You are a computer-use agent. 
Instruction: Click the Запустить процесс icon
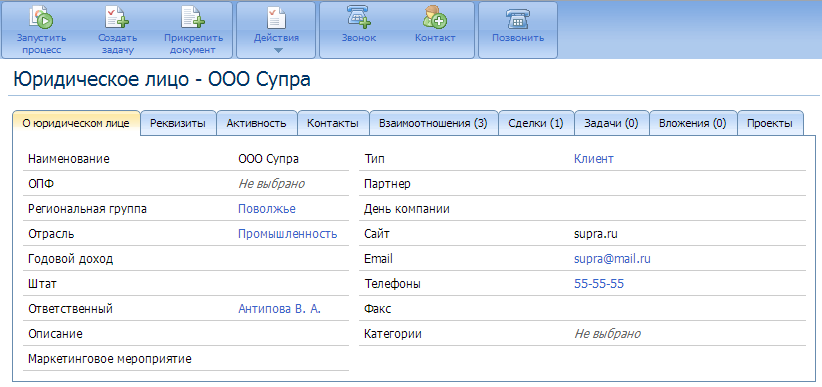[41, 18]
